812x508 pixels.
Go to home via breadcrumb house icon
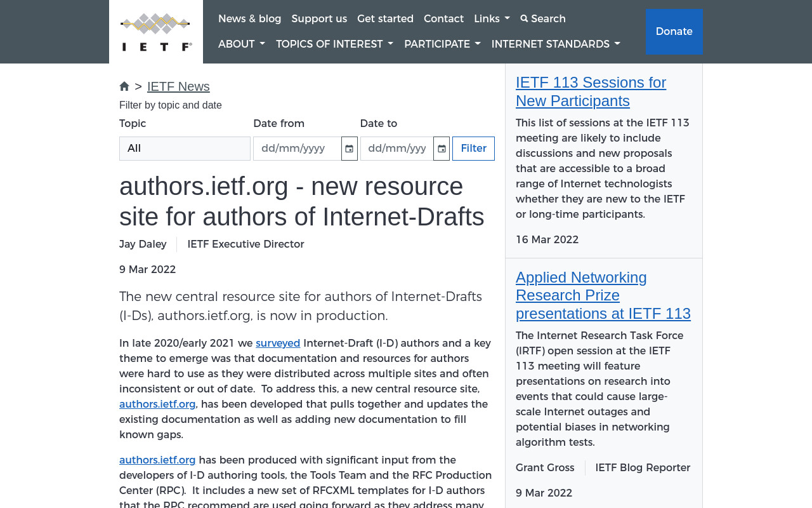tap(124, 86)
